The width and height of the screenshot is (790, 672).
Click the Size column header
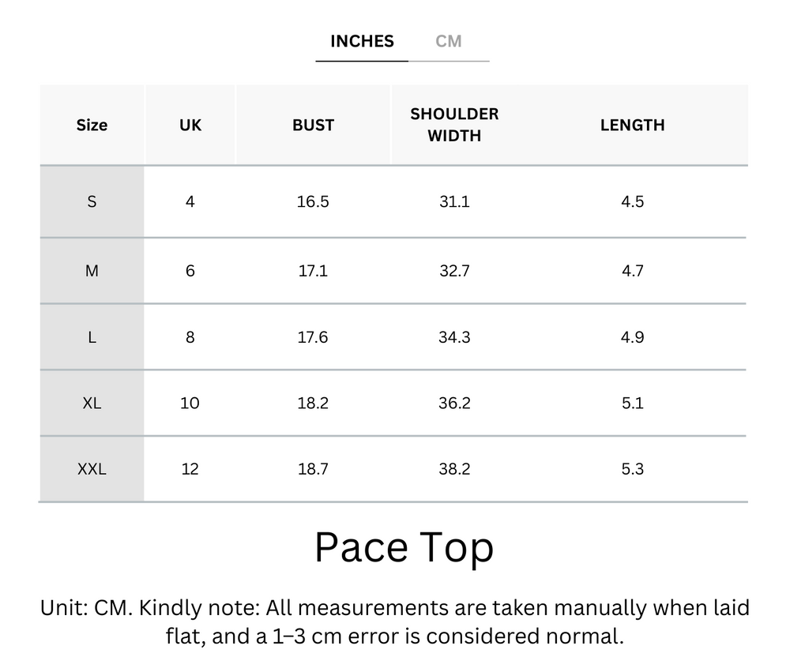click(x=92, y=125)
